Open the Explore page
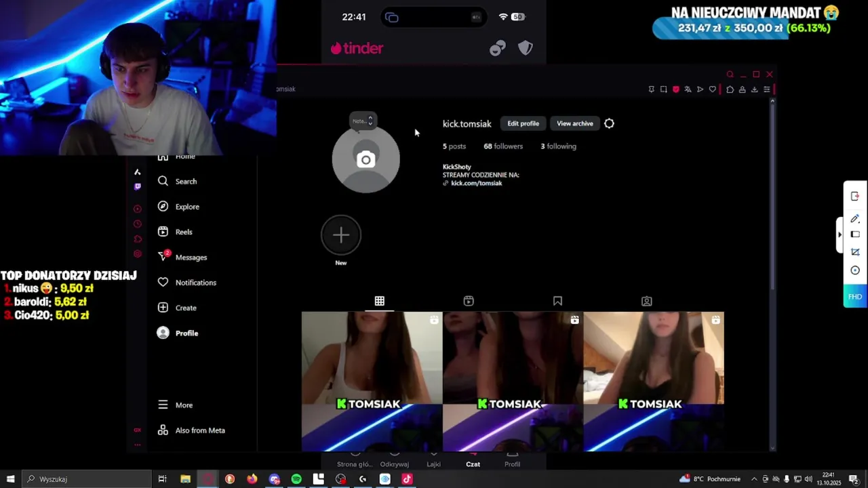 click(178, 207)
